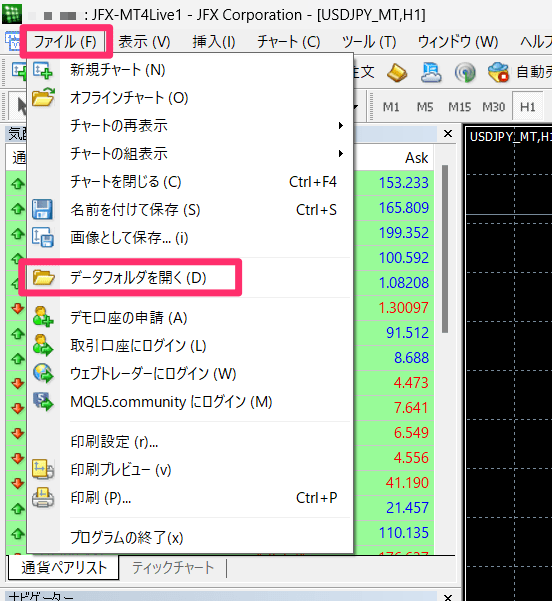Expand チャートの組表示 submenu arrow
Image resolution: width=552 pixels, height=601 pixels.
[x=340, y=154]
